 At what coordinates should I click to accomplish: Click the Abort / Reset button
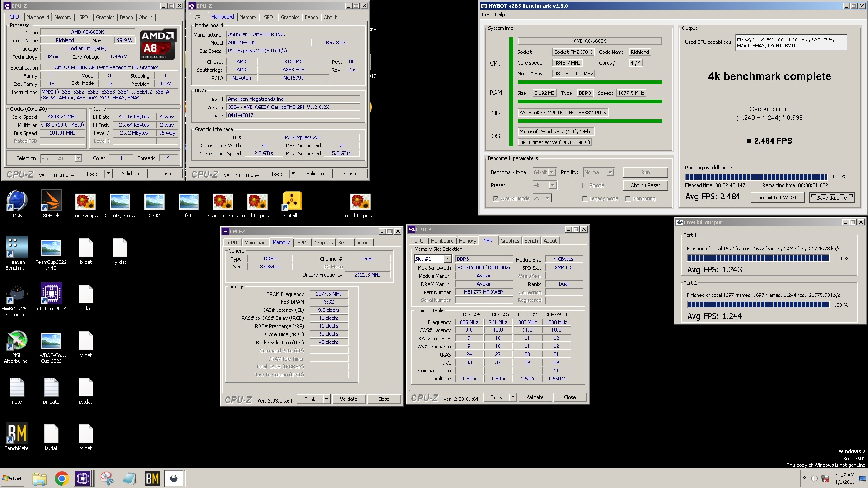[x=645, y=185]
